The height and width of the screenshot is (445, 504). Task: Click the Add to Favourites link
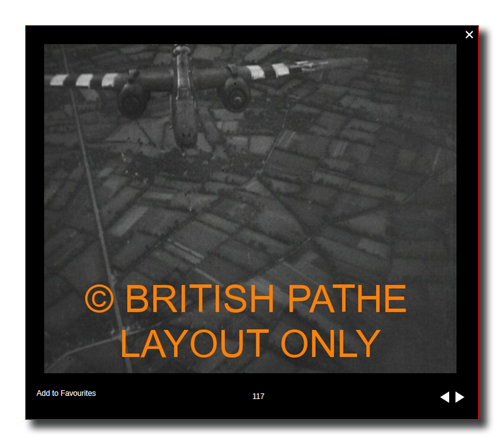66,393
